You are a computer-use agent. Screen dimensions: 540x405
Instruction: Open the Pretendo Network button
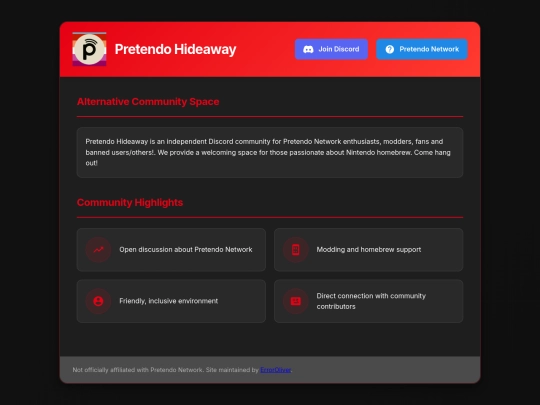422,49
